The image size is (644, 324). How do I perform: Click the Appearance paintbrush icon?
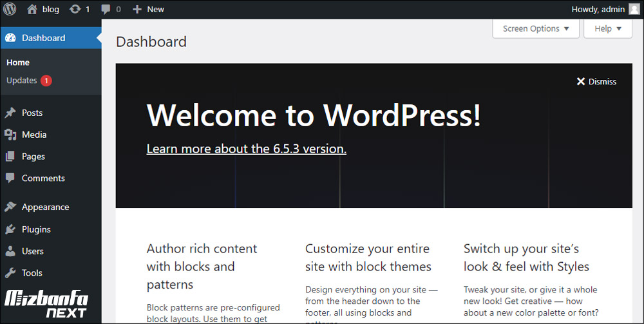pos(10,207)
